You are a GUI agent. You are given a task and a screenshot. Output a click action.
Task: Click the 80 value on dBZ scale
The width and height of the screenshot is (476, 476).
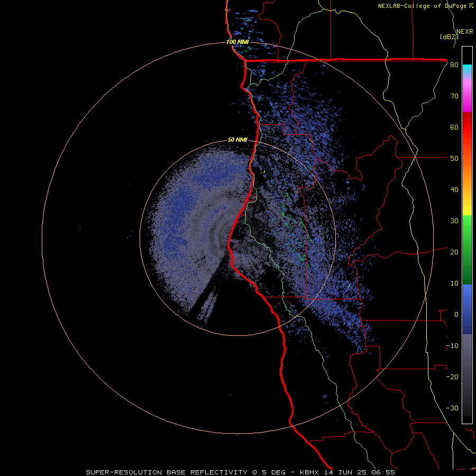click(454, 65)
